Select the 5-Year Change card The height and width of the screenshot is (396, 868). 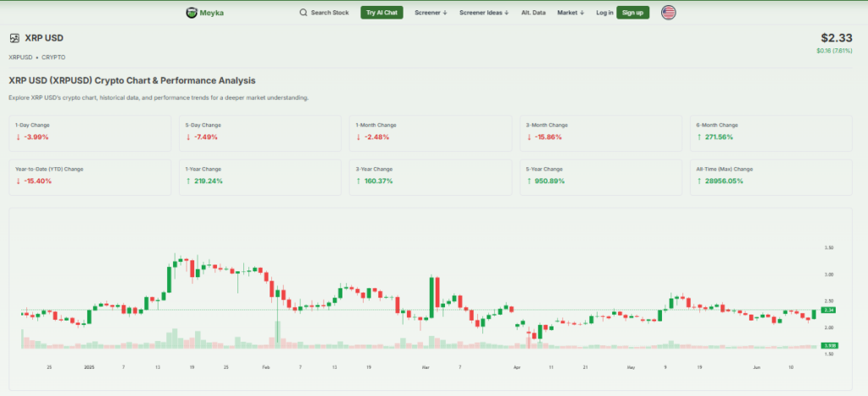[x=600, y=175]
